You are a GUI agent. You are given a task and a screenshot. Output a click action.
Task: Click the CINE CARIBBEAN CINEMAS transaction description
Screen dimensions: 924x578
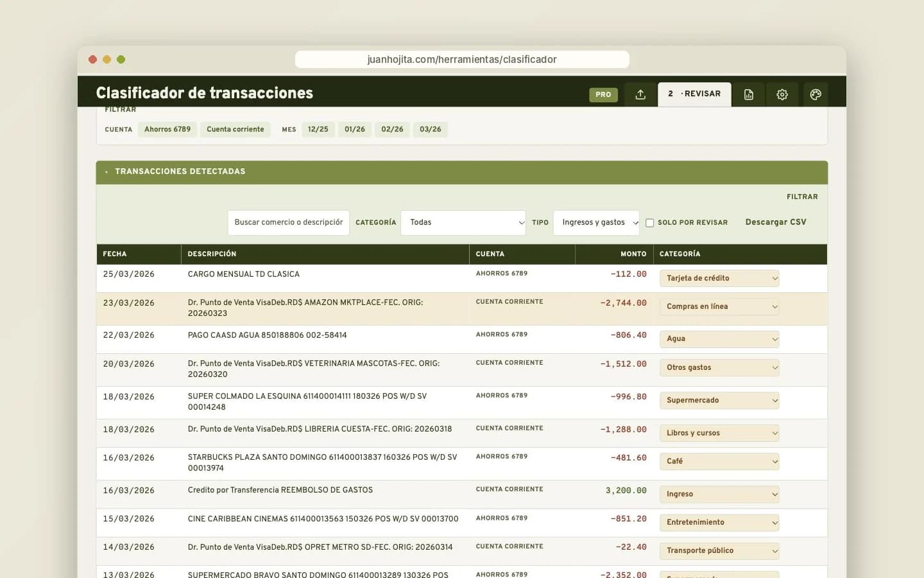pyautogui.click(x=323, y=519)
